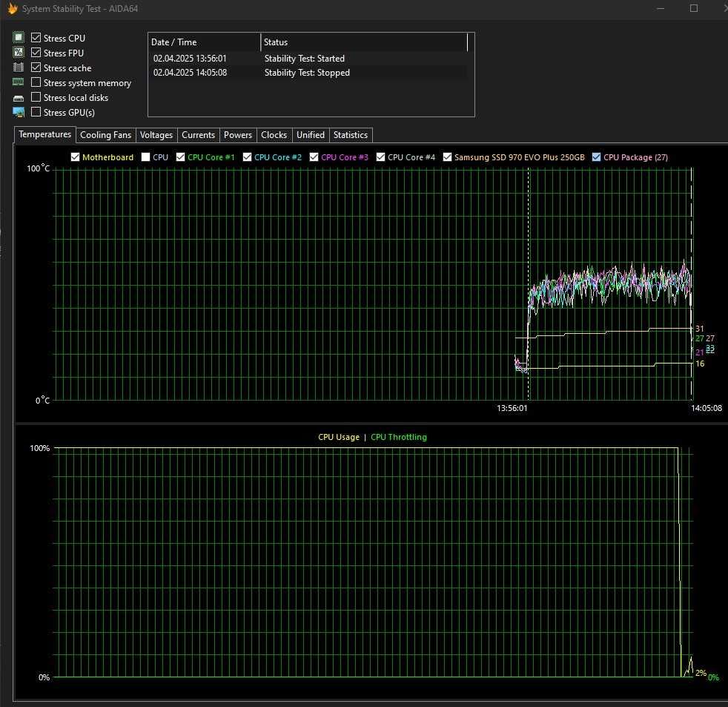Screen dimensions: 728x707
Task: Enable Stress GPU(s) checkbox
Action: pos(36,111)
